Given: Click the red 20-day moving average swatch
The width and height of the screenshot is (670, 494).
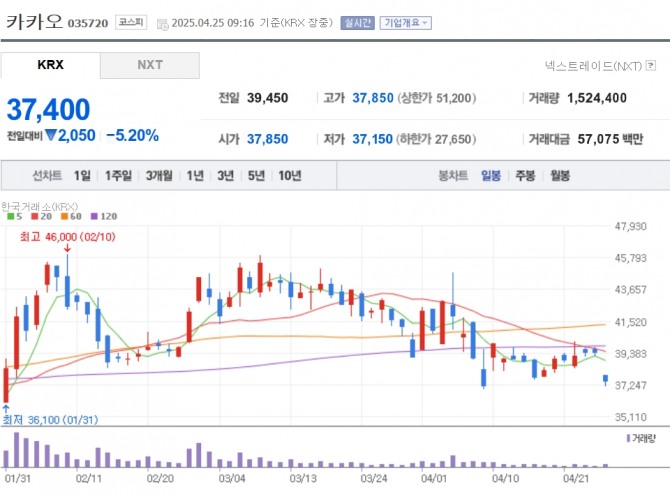Looking at the screenshot, I should [35, 216].
